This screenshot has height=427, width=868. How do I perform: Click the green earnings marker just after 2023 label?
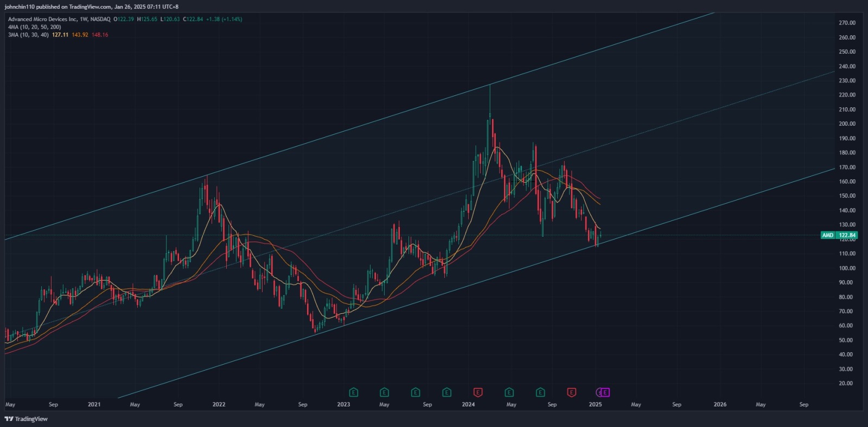pos(353,392)
